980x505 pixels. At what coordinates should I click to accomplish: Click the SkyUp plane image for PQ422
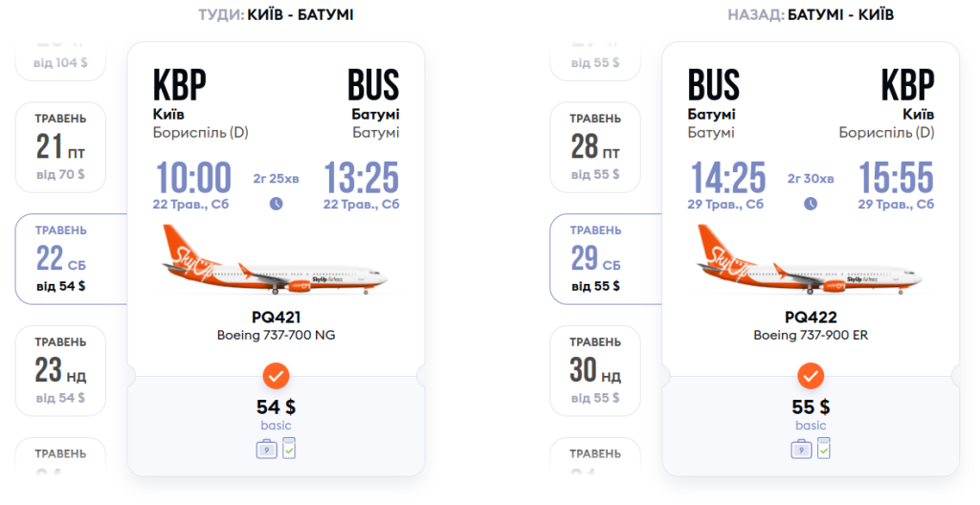(811, 261)
